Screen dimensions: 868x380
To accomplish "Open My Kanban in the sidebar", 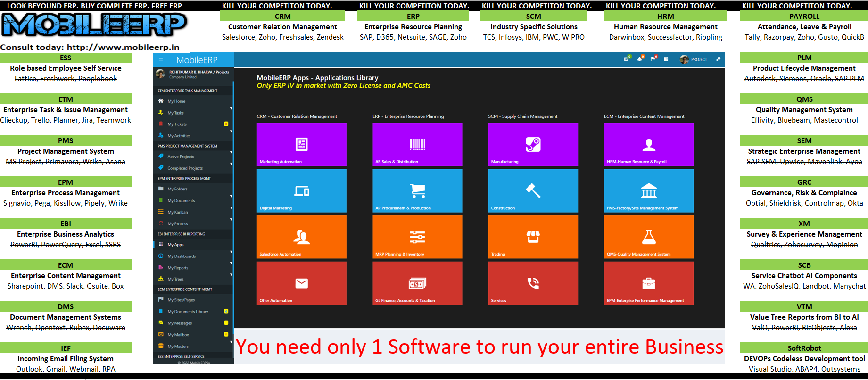I will tap(193, 212).
